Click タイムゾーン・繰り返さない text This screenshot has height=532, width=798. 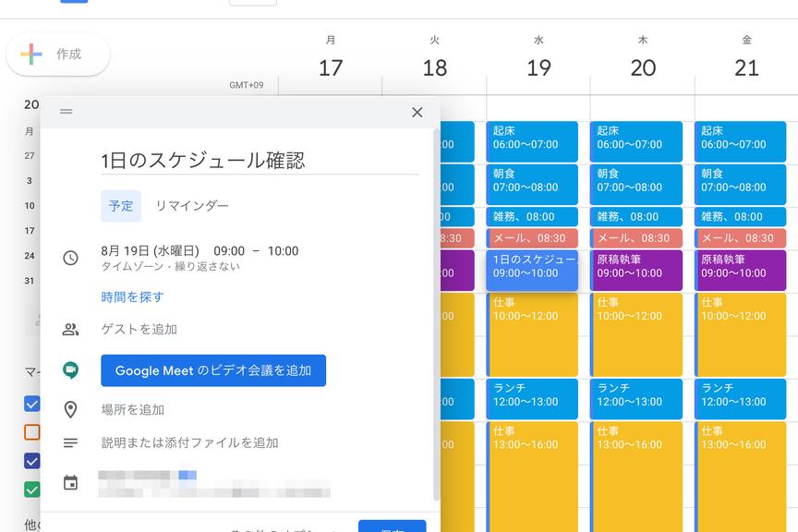(170, 267)
